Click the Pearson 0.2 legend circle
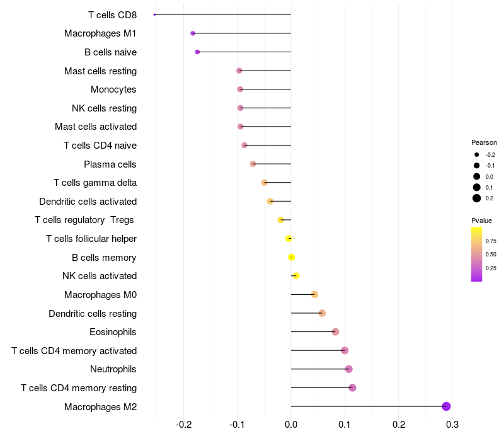Image resolution: width=504 pixels, height=441 pixels. tap(477, 198)
